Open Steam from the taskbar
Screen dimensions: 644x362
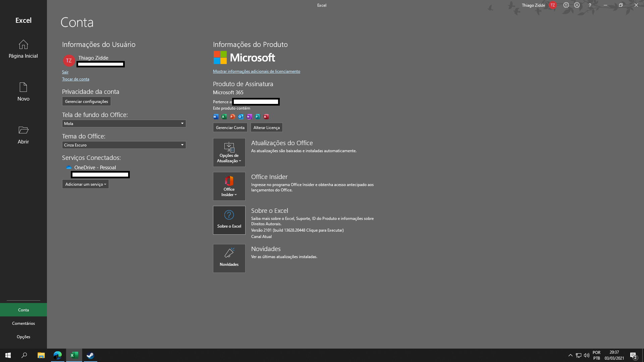[x=91, y=355]
